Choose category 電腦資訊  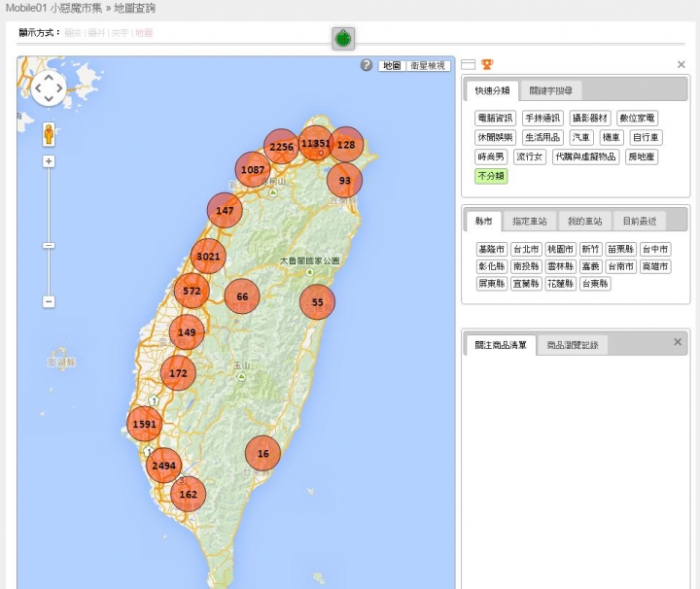click(x=495, y=119)
